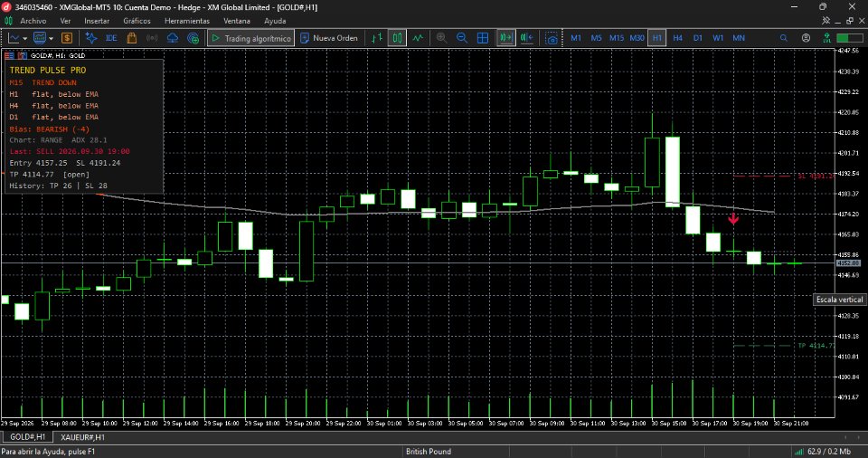Select the H1 timeframe
Image resolution: width=868 pixels, height=458 pixels.
pyautogui.click(x=657, y=38)
